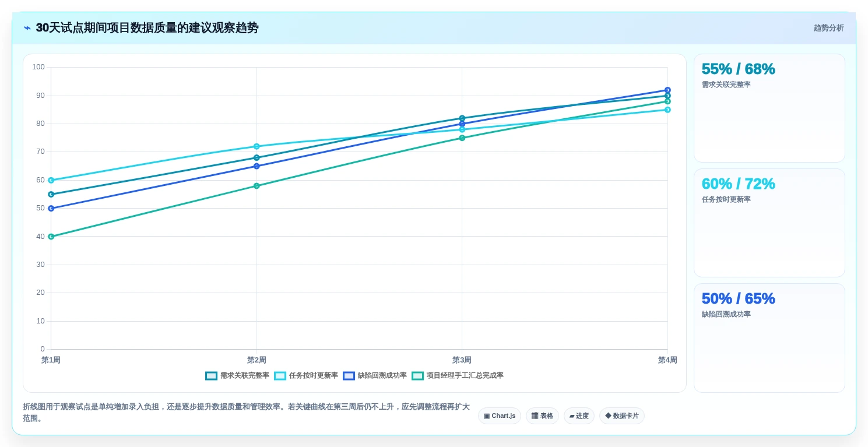Screen dimensions: 868x447
Task: Click 项目经理手工汇总完成率 legend text
Action: [x=465, y=376]
